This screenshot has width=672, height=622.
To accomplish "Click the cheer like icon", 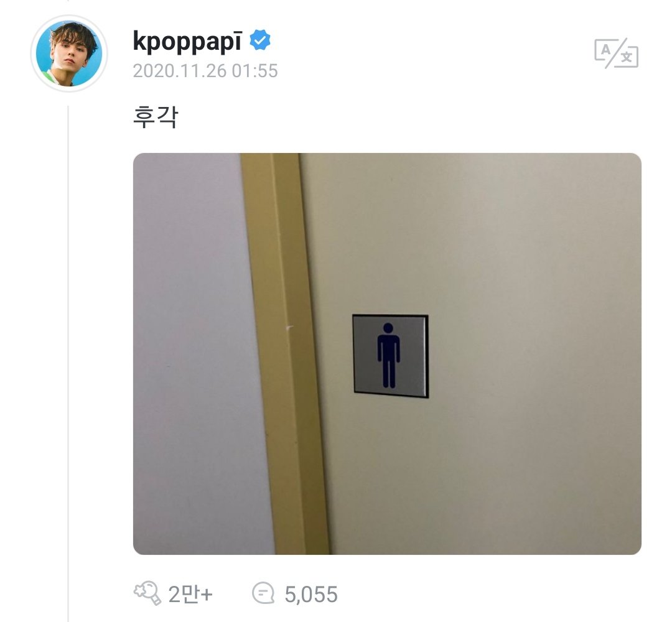I will click(147, 593).
